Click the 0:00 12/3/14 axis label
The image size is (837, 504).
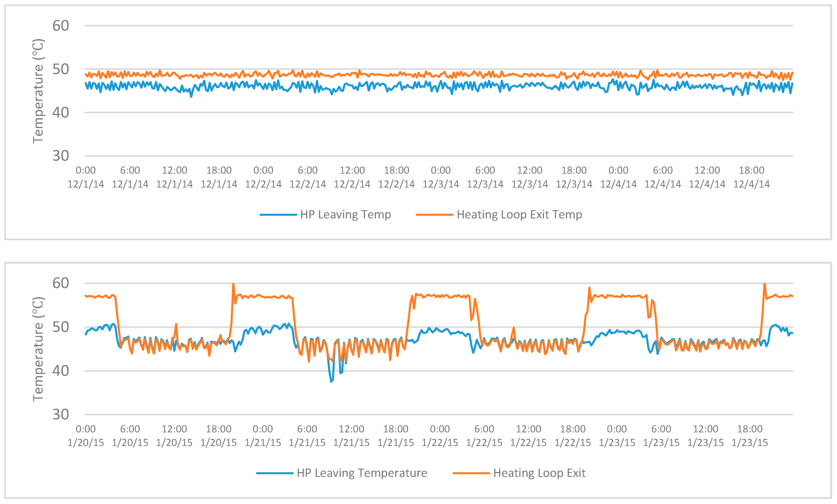pos(441,177)
